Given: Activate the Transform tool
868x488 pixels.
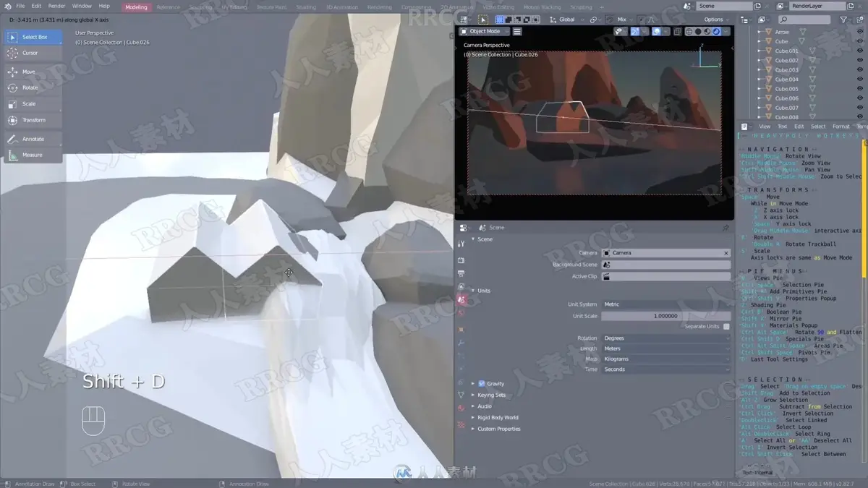Looking at the screenshot, I should click(x=33, y=120).
